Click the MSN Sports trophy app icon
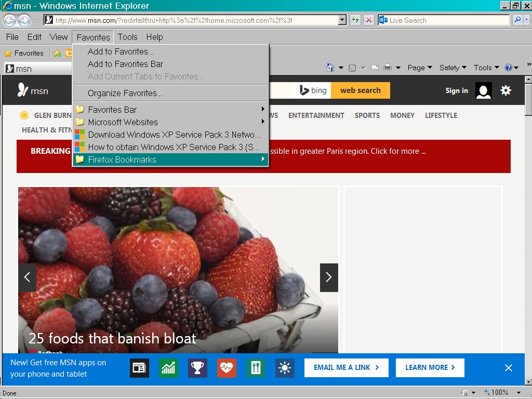Image resolution: width=532 pixels, height=399 pixels. point(197,368)
